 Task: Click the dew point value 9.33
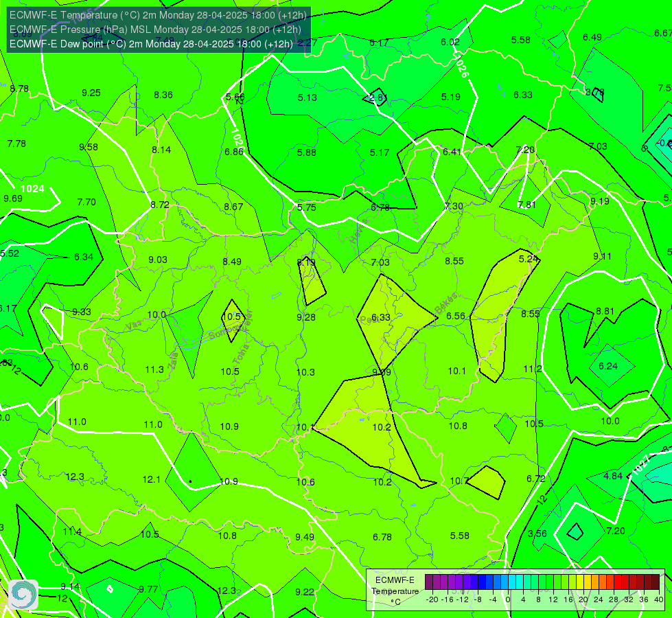click(x=82, y=312)
